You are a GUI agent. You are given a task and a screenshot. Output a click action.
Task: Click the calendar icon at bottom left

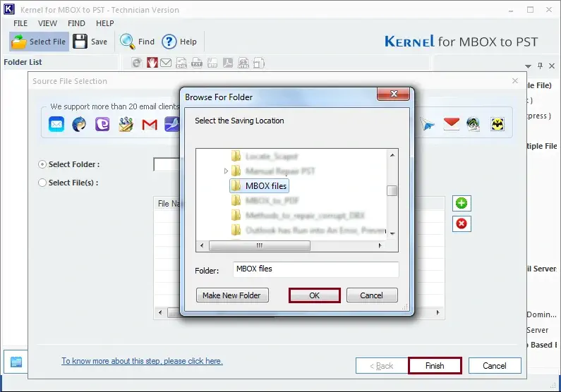pyautogui.click(x=16, y=362)
